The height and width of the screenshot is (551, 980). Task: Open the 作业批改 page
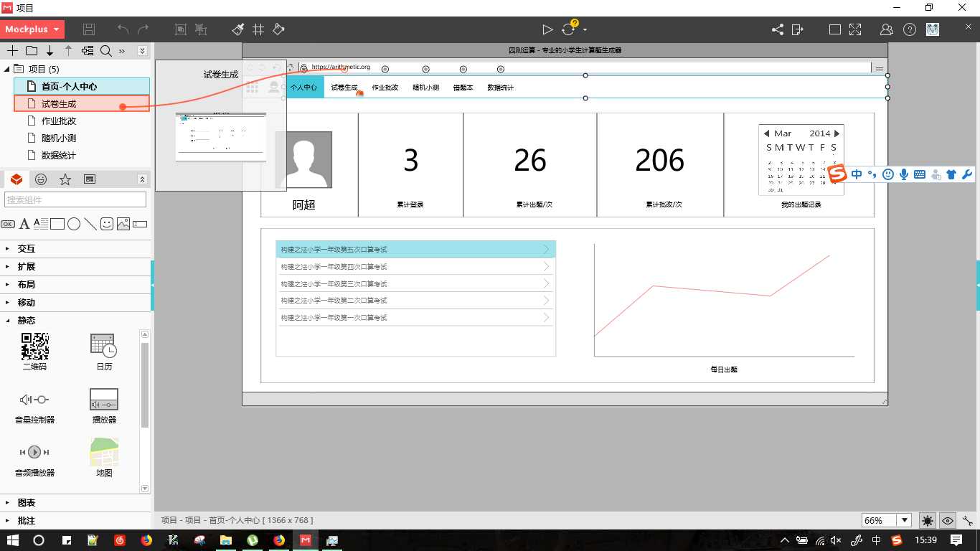[59, 121]
